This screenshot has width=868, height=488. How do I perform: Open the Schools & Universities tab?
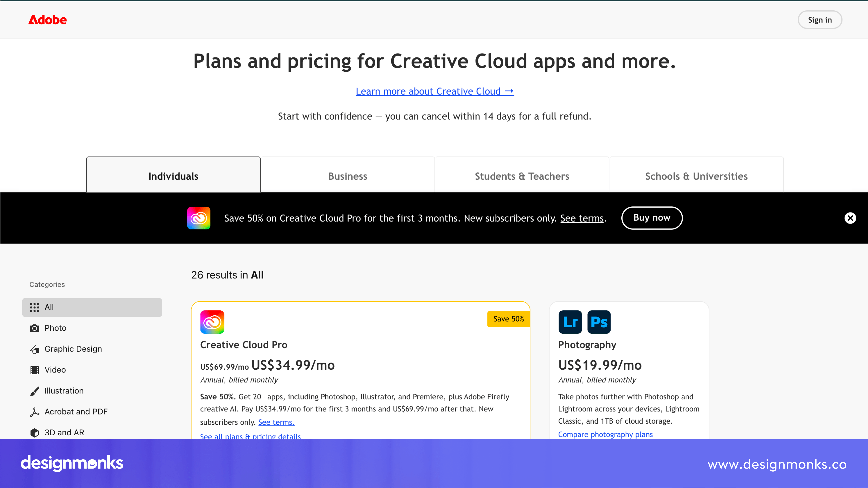696,174
